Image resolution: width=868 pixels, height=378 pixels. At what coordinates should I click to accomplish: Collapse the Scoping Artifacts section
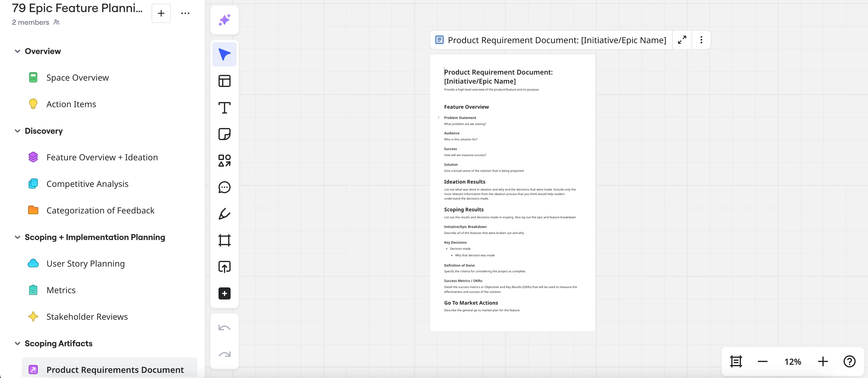pos(18,343)
